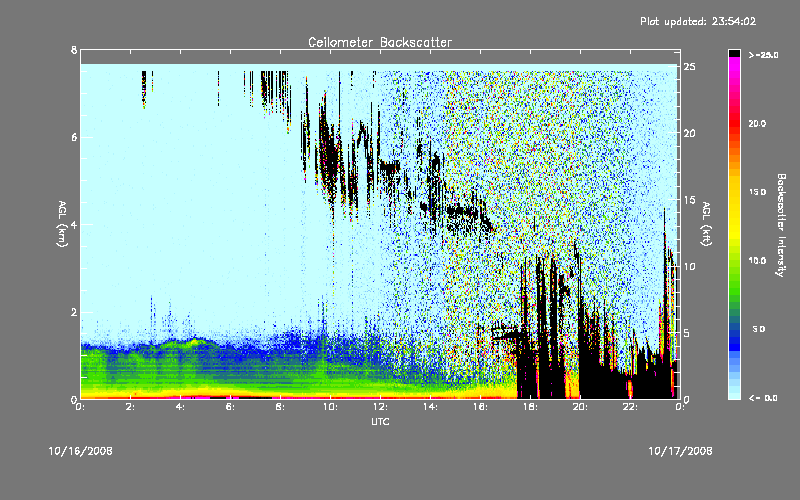Viewport: 800px width, 500px height.
Task: Click the 'Backscatter Intensity' colorbar label
Action: tap(781, 225)
